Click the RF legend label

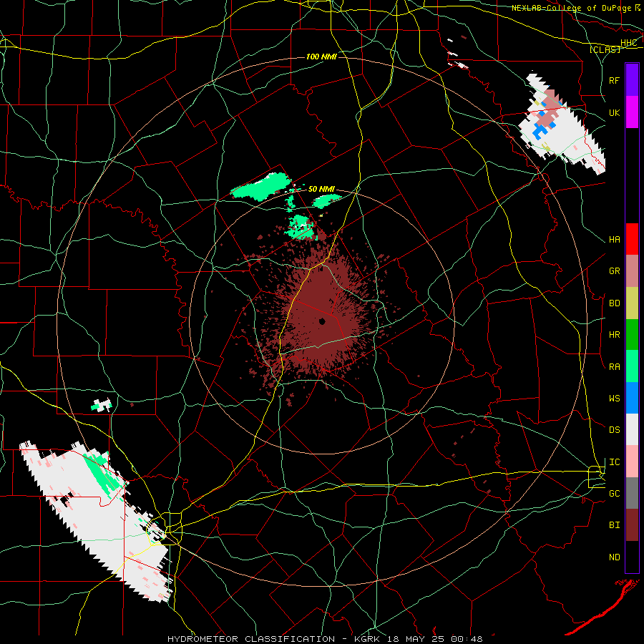[x=614, y=80]
